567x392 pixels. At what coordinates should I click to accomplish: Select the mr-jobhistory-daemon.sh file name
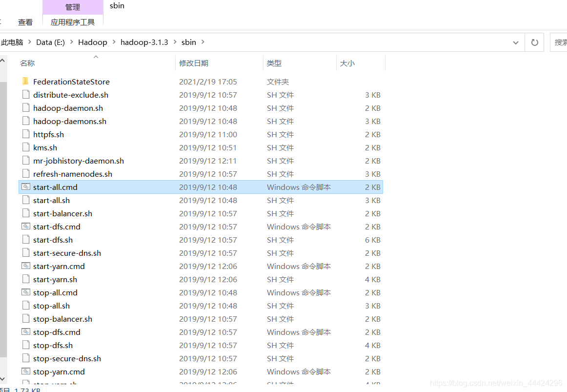click(79, 161)
